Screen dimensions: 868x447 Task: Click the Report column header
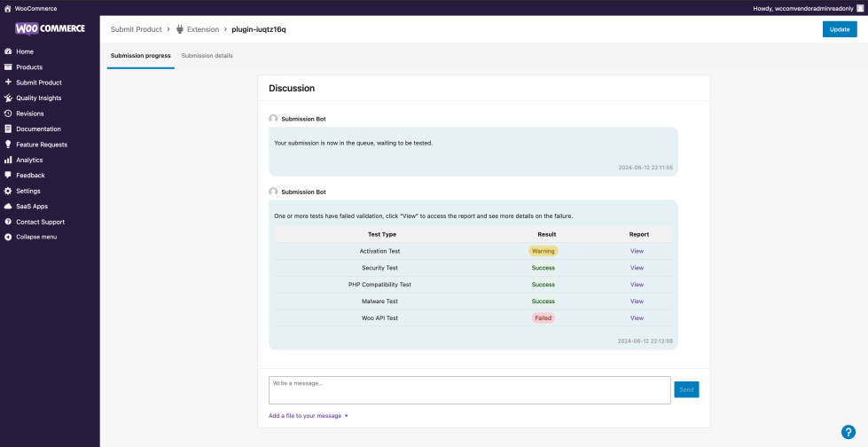639,234
